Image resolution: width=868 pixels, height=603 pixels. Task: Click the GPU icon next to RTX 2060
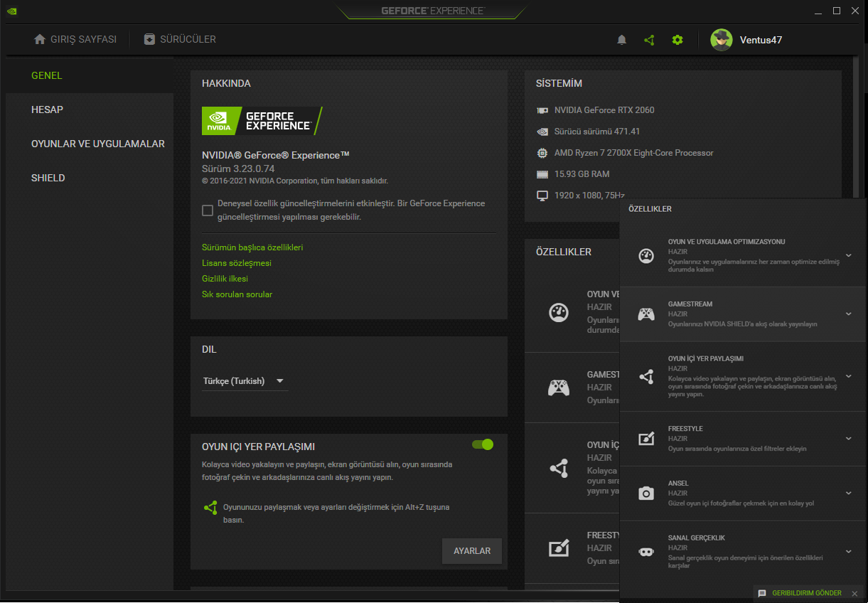coord(542,110)
